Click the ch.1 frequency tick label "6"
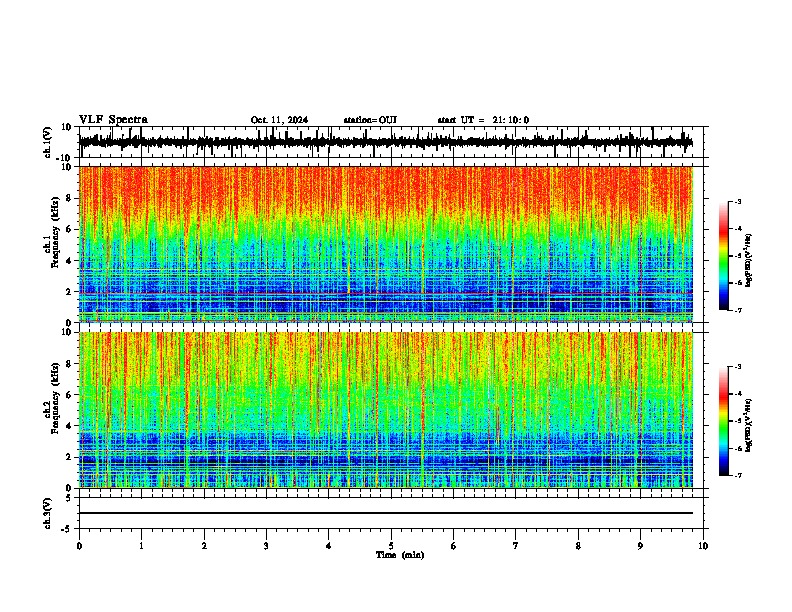 click(70, 229)
